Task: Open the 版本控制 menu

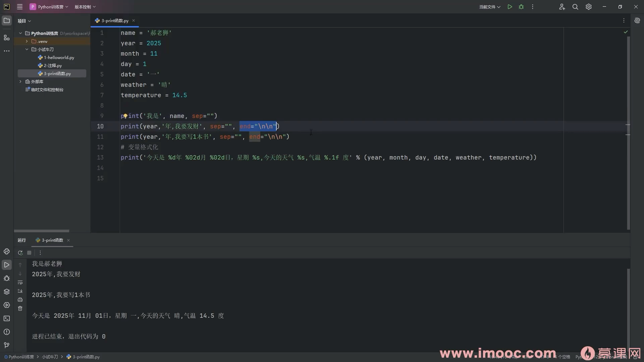Action: pos(85,7)
